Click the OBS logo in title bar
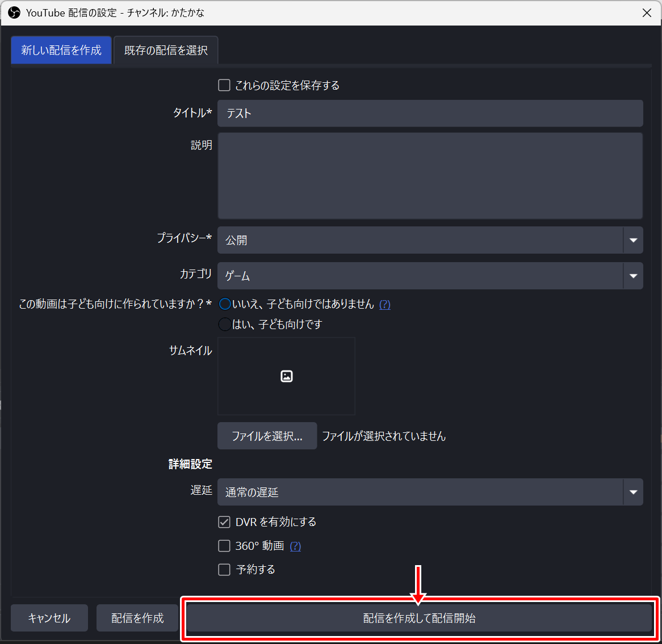This screenshot has width=662, height=644. tap(14, 12)
